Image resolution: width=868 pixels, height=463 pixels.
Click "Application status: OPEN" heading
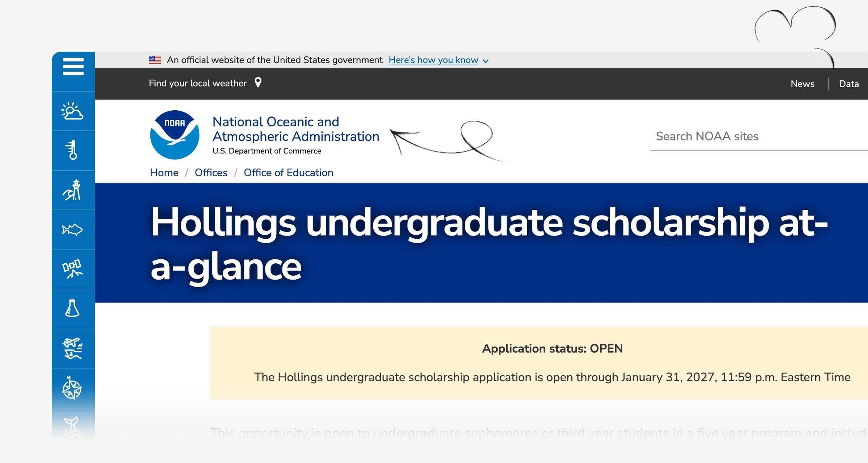point(552,348)
